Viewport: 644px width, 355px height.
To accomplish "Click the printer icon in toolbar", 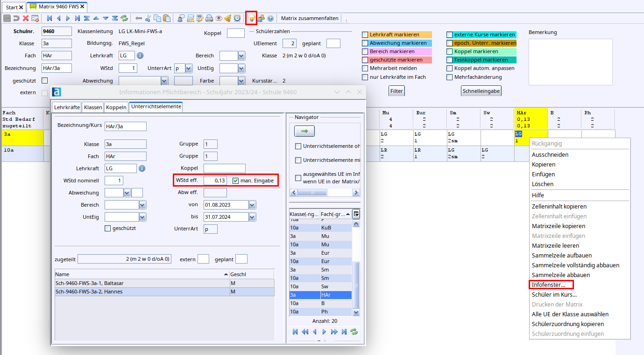I will click(x=209, y=18).
